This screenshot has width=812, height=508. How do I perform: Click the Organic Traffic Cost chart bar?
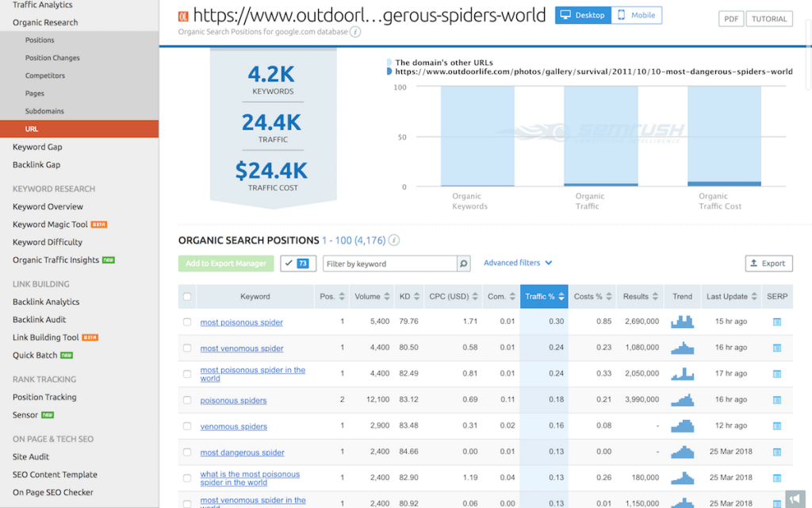[x=724, y=136]
